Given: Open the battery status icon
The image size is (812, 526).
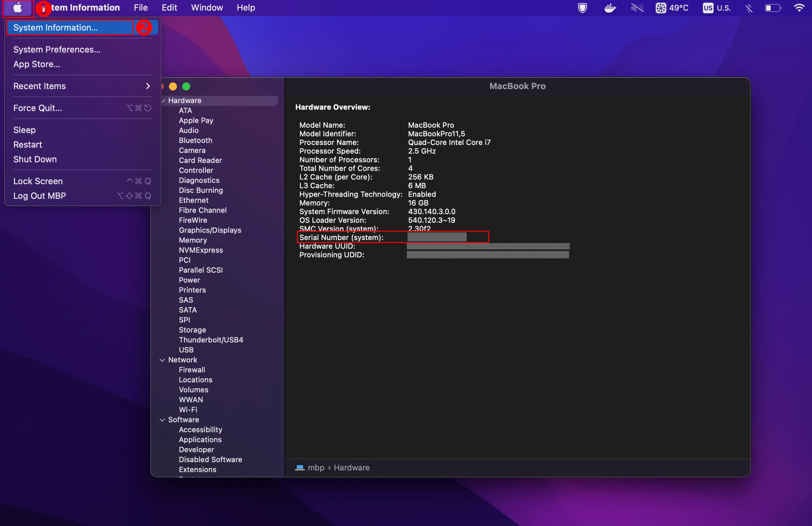Looking at the screenshot, I should [772, 8].
